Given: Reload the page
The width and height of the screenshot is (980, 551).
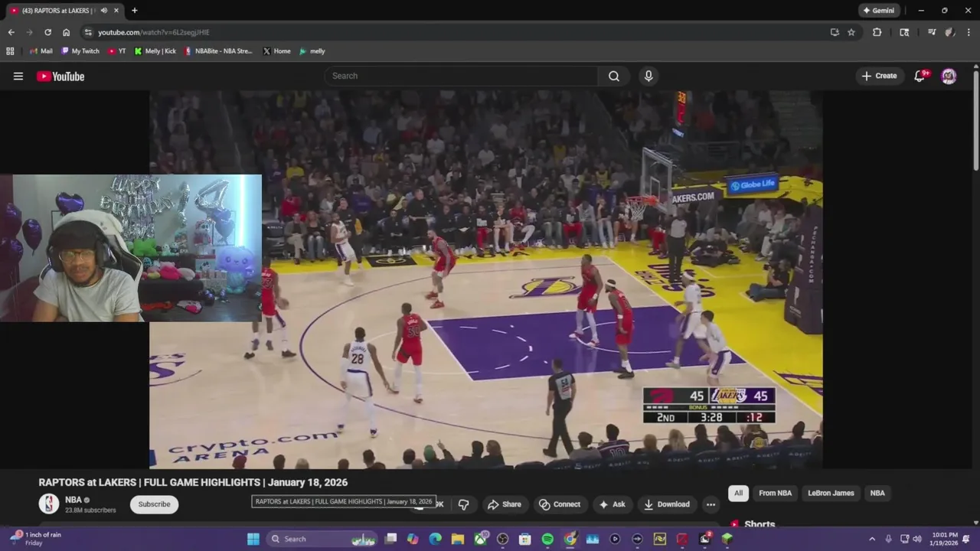Looking at the screenshot, I should click(47, 32).
